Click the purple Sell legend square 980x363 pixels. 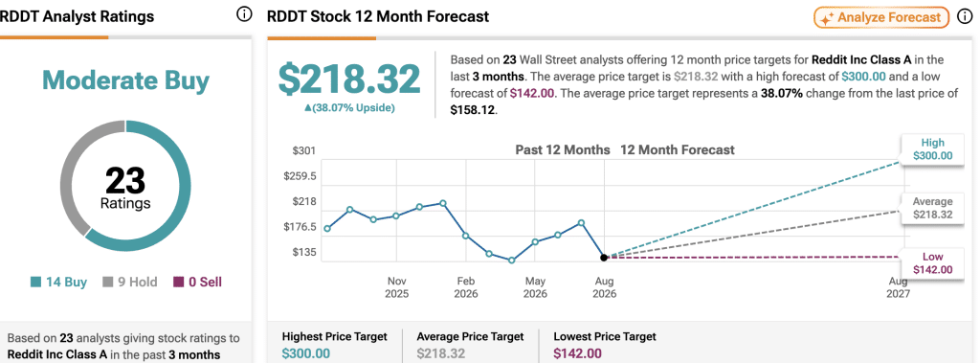[179, 283]
